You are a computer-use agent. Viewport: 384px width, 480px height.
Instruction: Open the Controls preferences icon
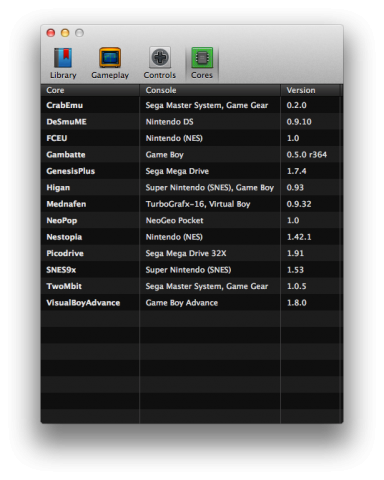[160, 63]
